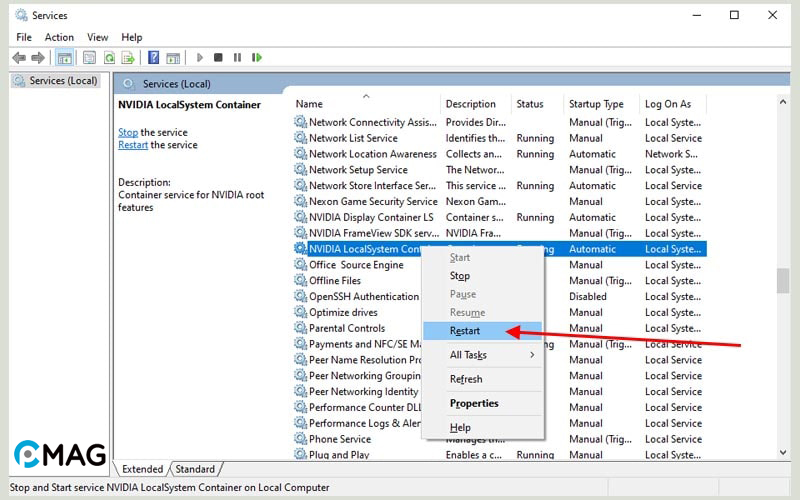Toggle the console tree toolbar icon

point(64,58)
